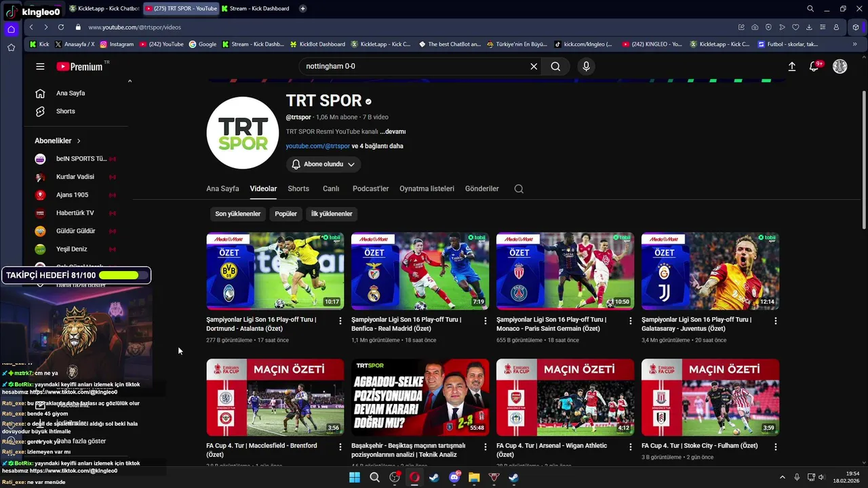The image size is (868, 488).
Task: Open options for Benfica - Real Madrid video
Action: [x=486, y=321]
